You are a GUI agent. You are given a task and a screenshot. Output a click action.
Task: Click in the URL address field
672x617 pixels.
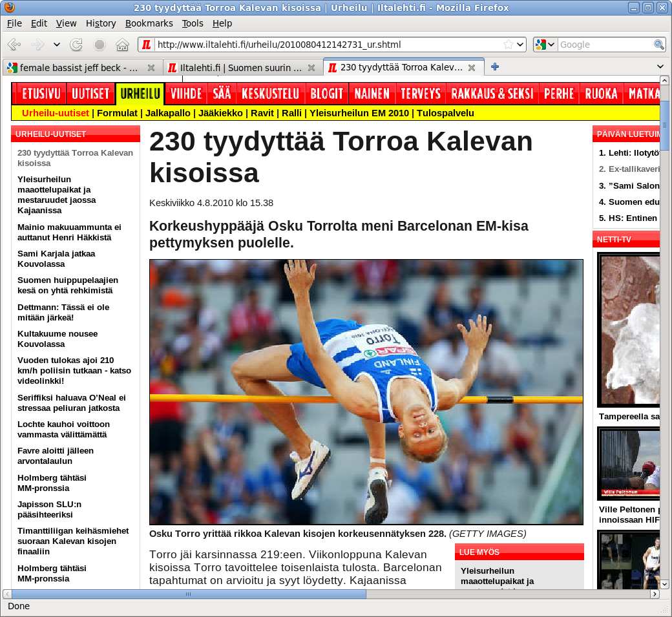tap(323, 45)
